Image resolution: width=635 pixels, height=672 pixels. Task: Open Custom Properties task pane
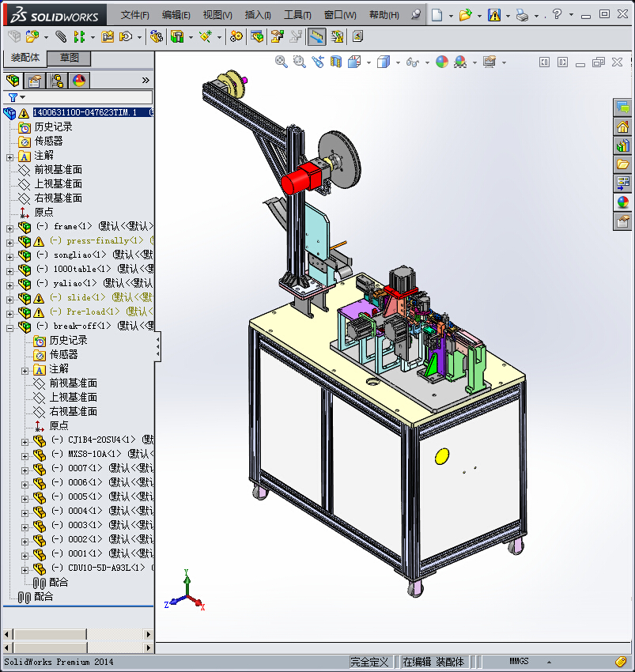pos(622,221)
